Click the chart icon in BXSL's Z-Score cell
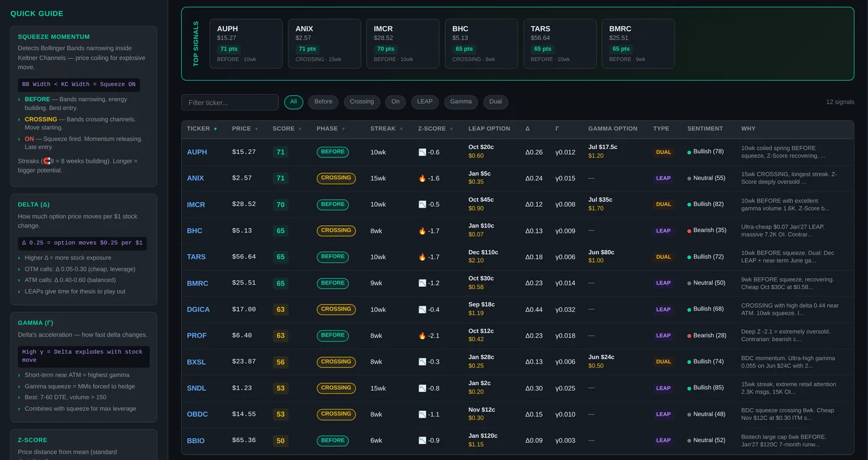Viewport: 868px width, 460px height. [x=422, y=362]
